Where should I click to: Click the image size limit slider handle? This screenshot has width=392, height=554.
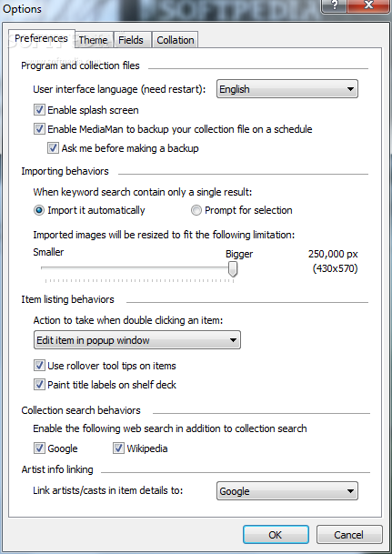232,269
